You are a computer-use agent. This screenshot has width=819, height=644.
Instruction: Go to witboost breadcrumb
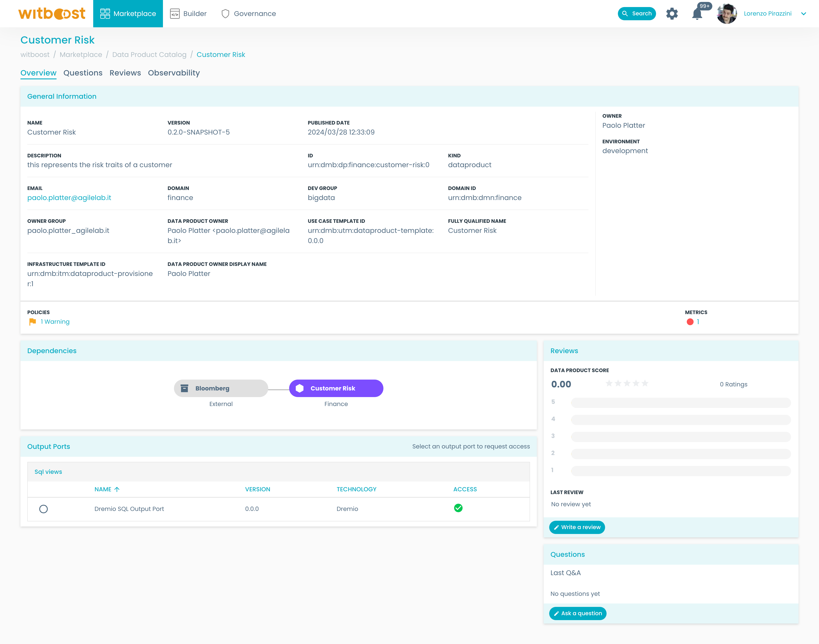pyautogui.click(x=35, y=55)
